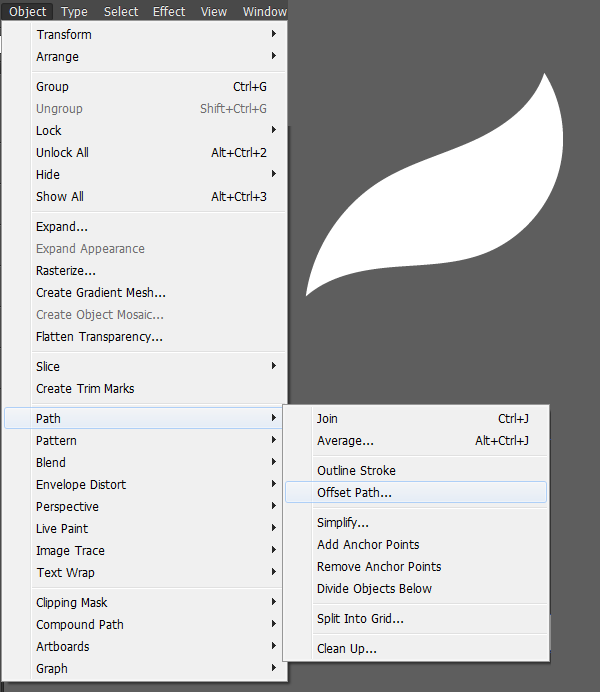600x692 pixels.
Task: Choose Divide Objects Below
Action: pos(374,588)
